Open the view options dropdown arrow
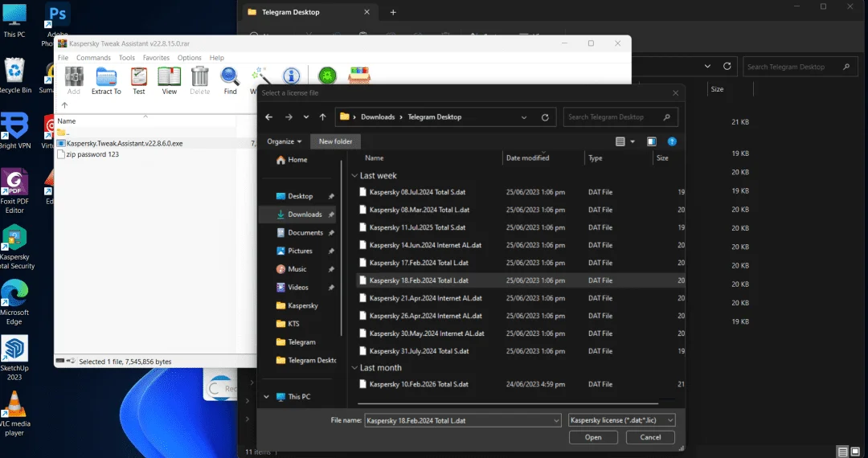The height and width of the screenshot is (458, 868). (633, 141)
